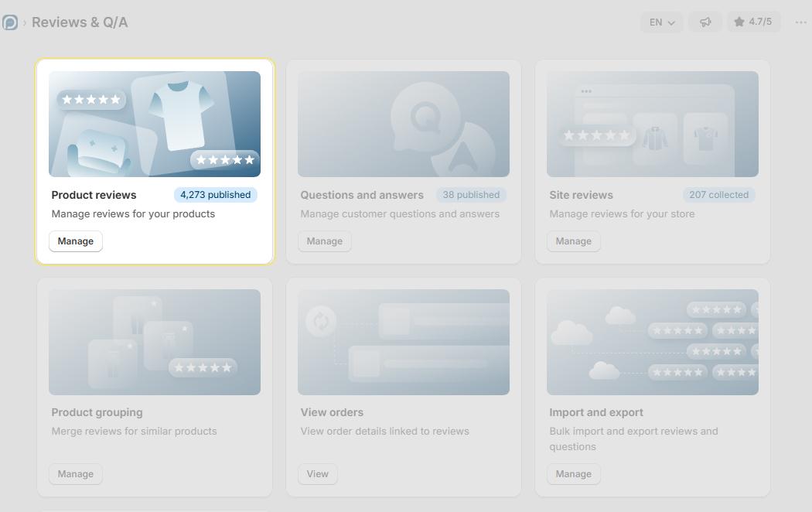
Task: Click Manage under Import and export
Action: point(573,473)
